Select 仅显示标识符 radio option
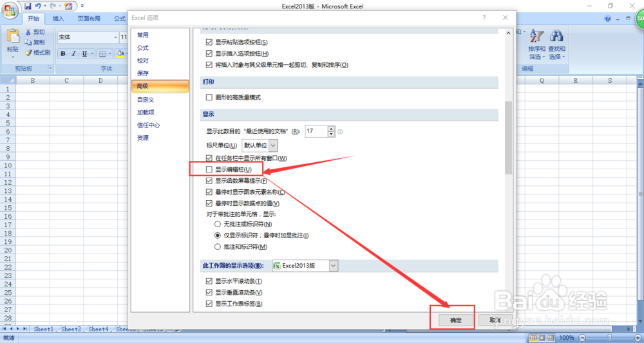The width and height of the screenshot is (644, 343). click(218, 236)
